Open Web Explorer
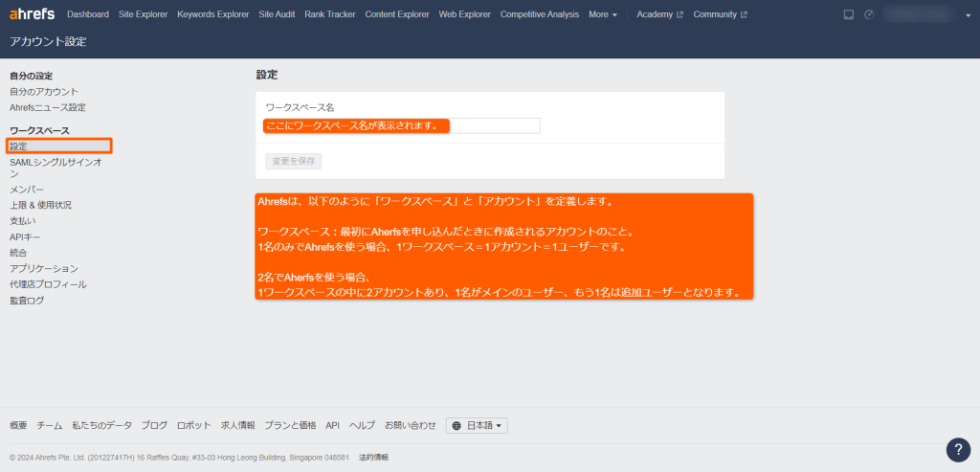The width and height of the screenshot is (980, 472). pyautogui.click(x=464, y=14)
